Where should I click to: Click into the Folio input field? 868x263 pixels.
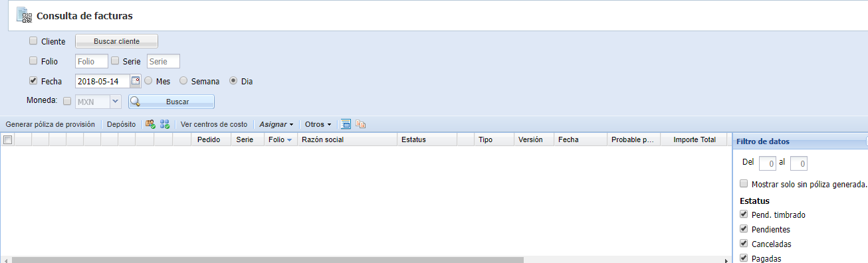92,61
